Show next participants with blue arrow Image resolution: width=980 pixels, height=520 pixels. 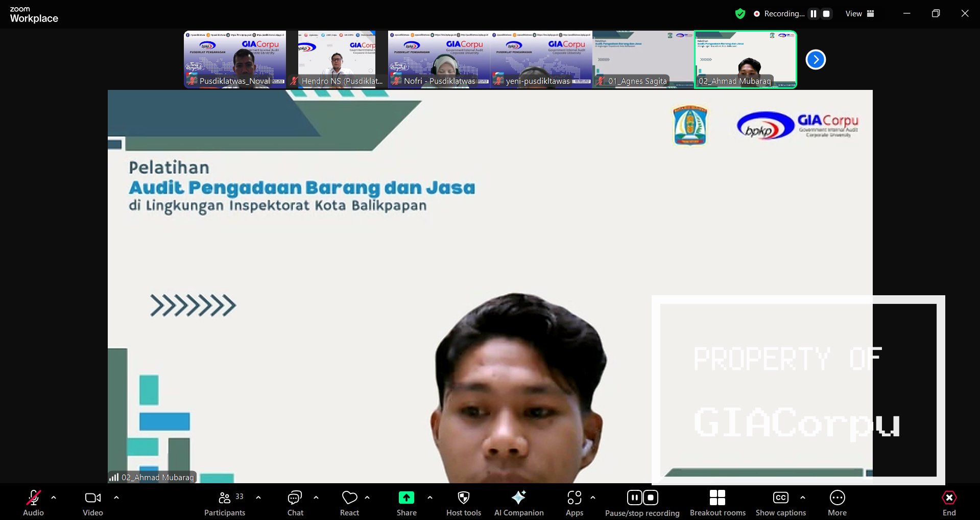coord(816,60)
